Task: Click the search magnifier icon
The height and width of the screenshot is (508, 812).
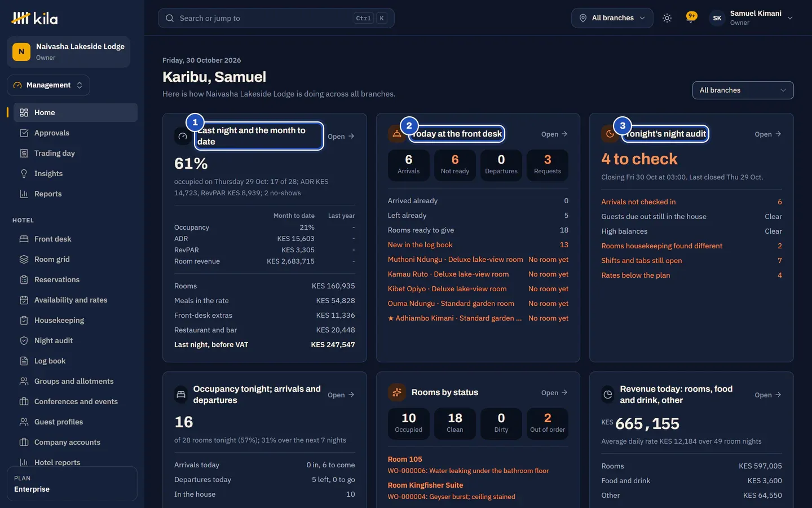Action: click(170, 18)
